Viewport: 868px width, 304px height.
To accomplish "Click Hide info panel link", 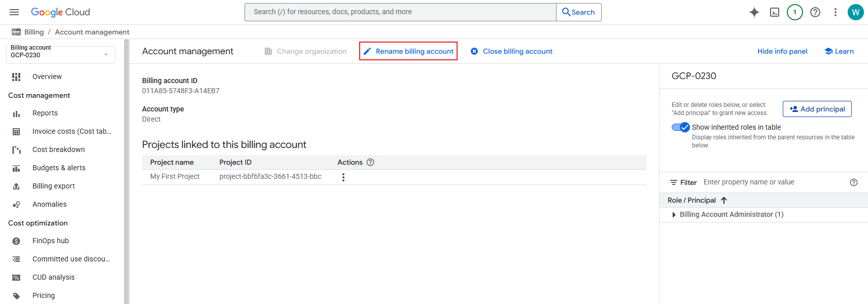I will 782,51.
